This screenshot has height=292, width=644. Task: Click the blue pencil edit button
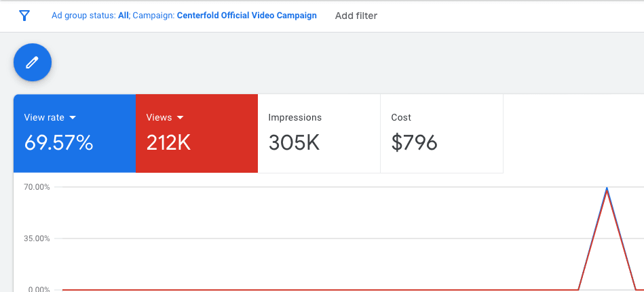pyautogui.click(x=33, y=62)
